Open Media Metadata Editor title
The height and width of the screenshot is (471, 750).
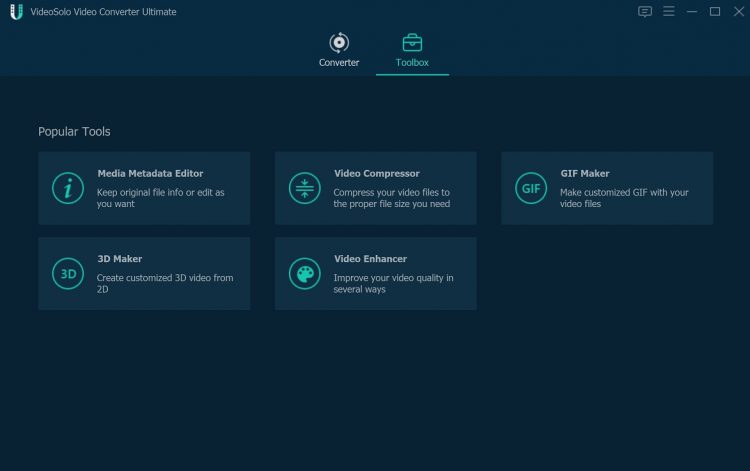pyautogui.click(x=150, y=174)
